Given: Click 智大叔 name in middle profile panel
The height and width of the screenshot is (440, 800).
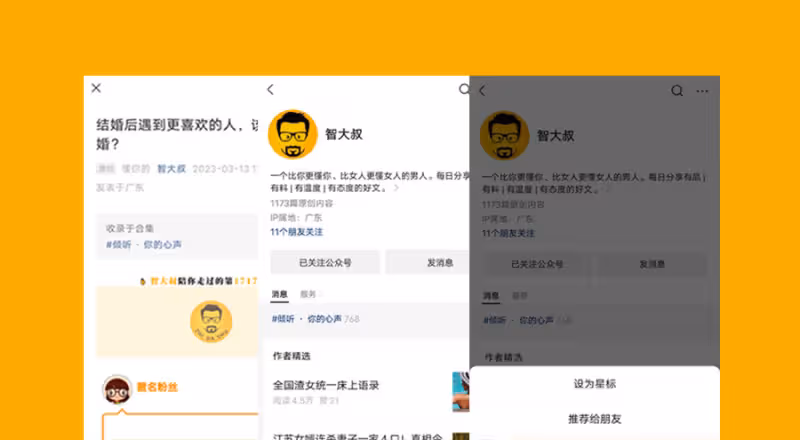Looking at the screenshot, I should click(x=344, y=134).
